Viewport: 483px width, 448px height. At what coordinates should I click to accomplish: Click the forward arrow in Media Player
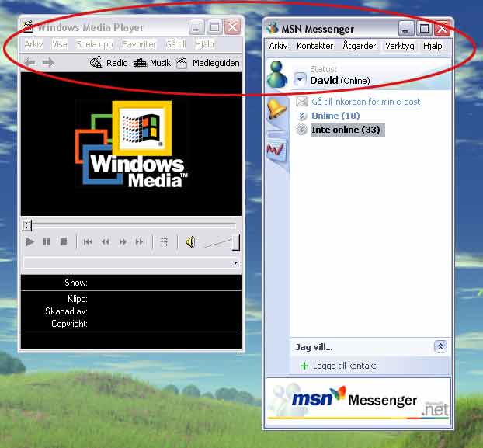[48, 63]
